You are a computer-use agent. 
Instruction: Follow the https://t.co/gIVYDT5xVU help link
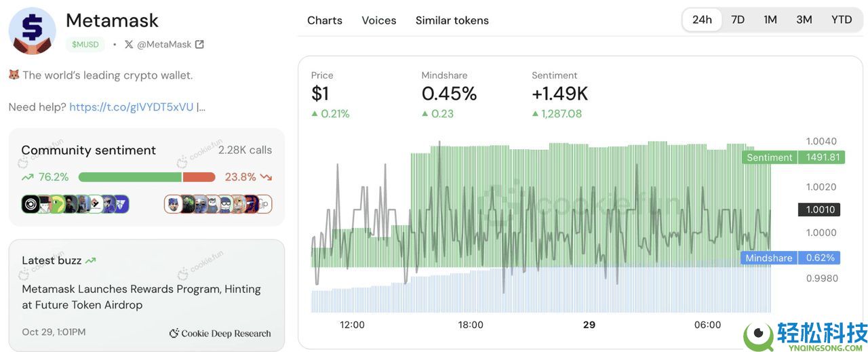[x=132, y=107]
